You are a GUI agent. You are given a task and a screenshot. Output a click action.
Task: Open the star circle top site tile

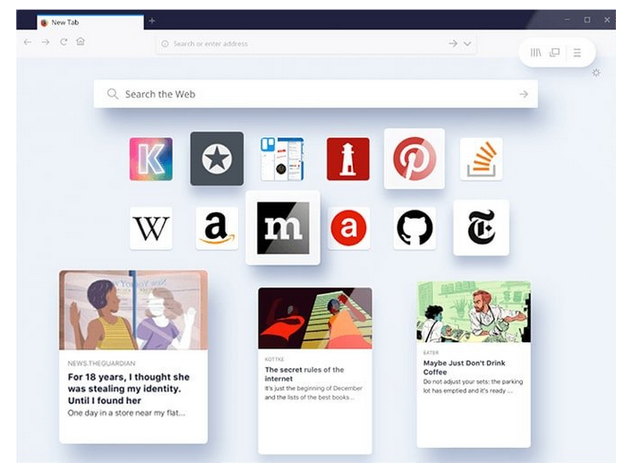coord(217,158)
